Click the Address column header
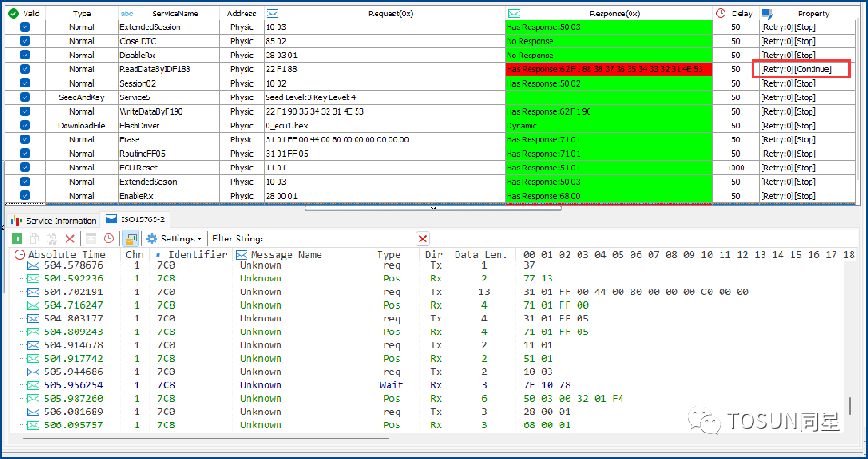 [241, 14]
